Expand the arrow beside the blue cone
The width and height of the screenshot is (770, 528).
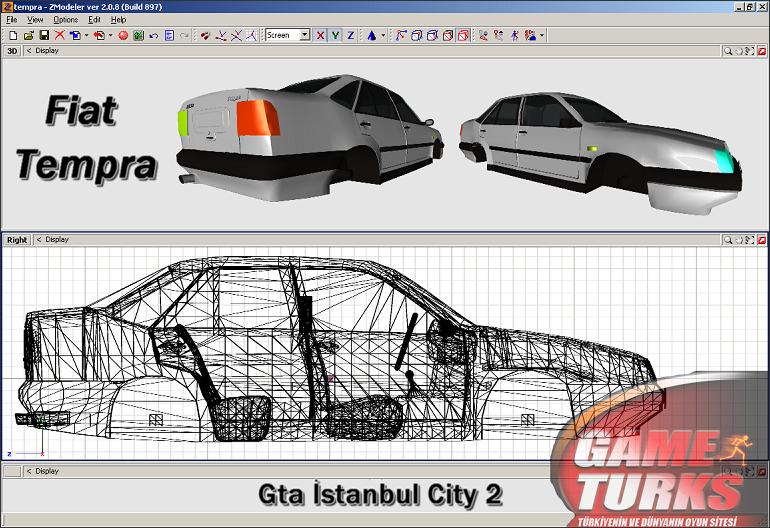tap(383, 35)
